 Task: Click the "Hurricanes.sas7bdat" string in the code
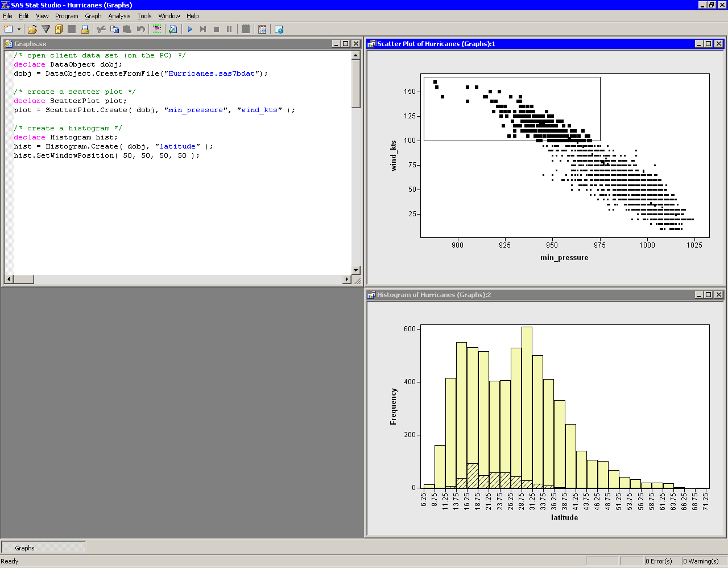(x=212, y=73)
